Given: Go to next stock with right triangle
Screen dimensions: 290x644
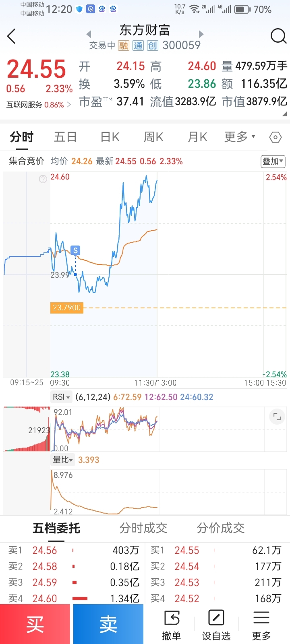Looking at the screenshot, I should tap(201, 34).
